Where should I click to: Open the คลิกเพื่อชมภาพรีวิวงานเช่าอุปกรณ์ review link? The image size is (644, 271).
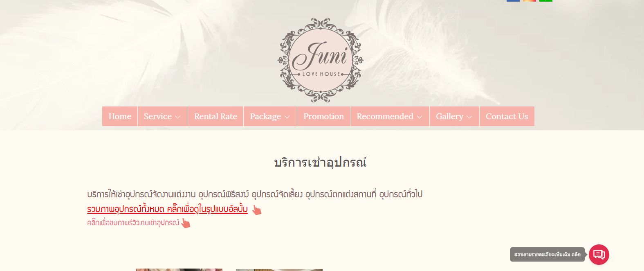(133, 223)
